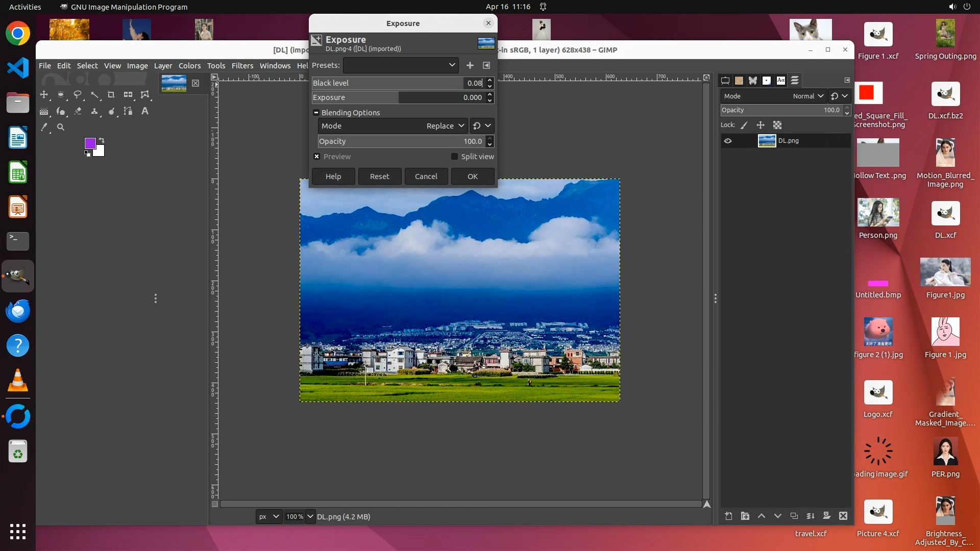Click the Reset button in Exposure dialog

[379, 177]
